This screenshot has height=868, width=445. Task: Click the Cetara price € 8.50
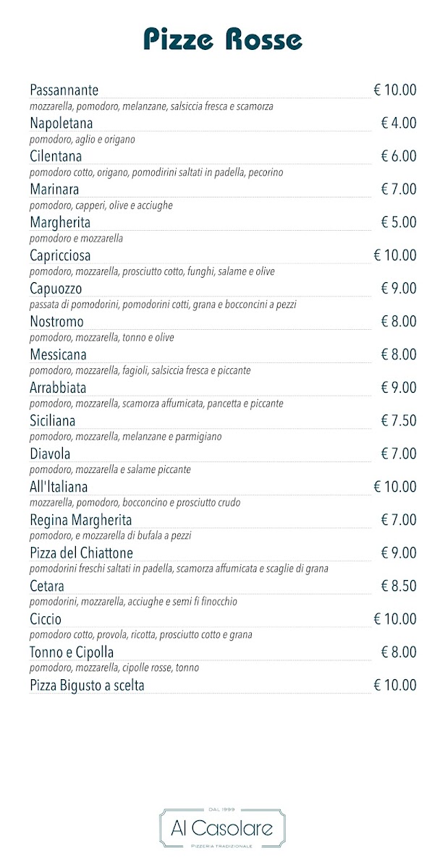(399, 587)
